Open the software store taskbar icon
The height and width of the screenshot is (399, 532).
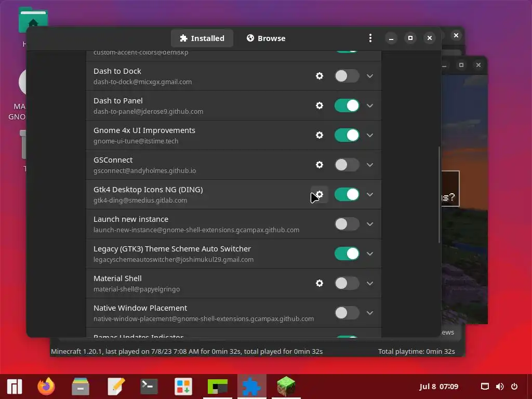[183, 386]
